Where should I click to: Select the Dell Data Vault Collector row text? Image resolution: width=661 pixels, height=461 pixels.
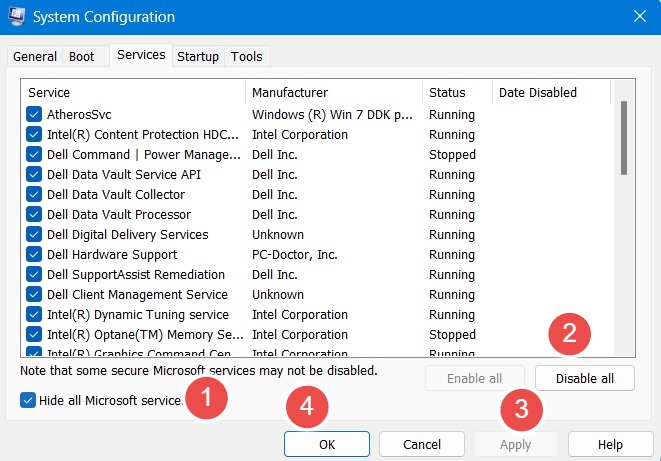[x=116, y=194]
